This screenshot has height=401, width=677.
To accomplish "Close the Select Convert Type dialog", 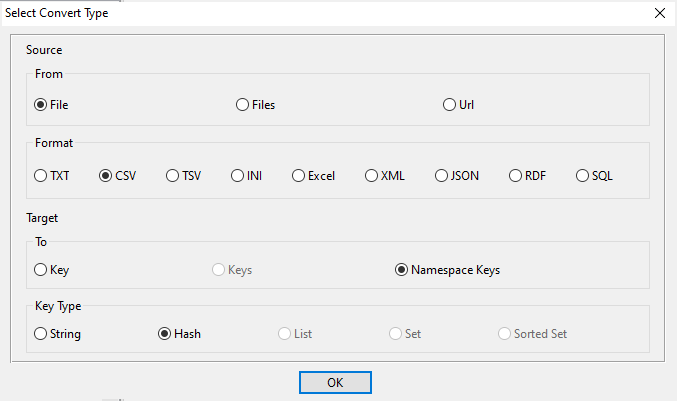I will (659, 13).
